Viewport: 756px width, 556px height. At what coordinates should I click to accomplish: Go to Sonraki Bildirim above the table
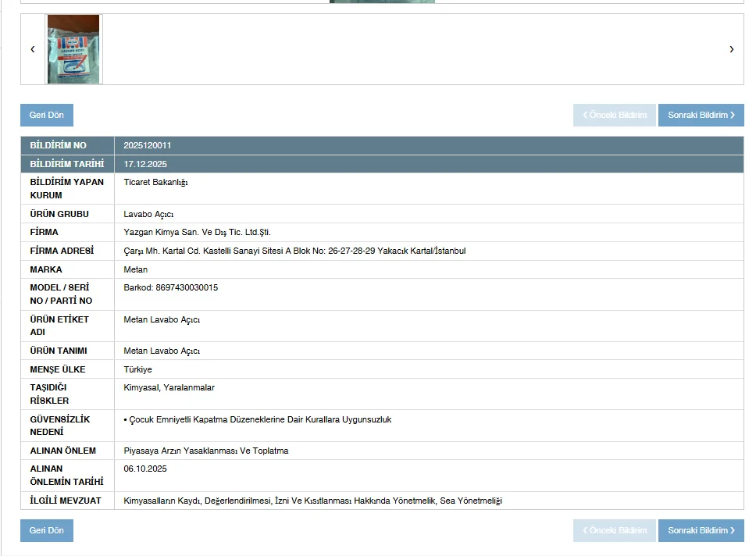click(701, 116)
